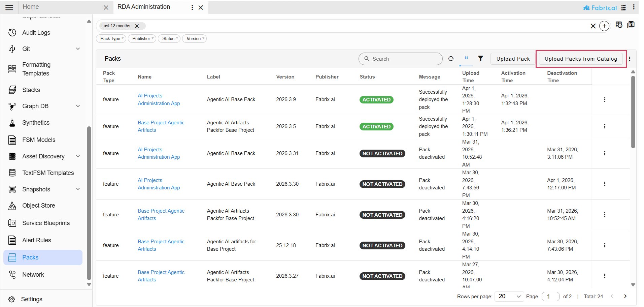The width and height of the screenshot is (644, 307).
Task: Open the scheduled table view icon
Action: (x=619, y=25)
